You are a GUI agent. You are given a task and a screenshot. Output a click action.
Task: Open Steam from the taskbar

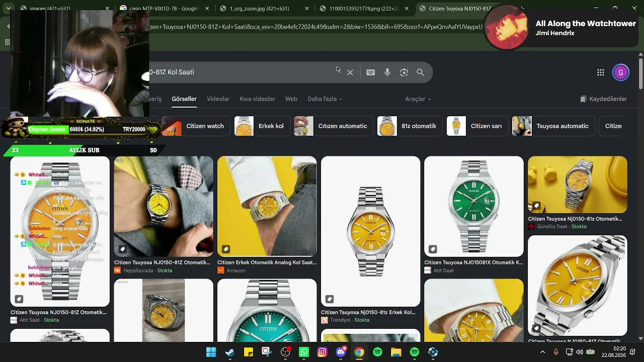point(230,352)
